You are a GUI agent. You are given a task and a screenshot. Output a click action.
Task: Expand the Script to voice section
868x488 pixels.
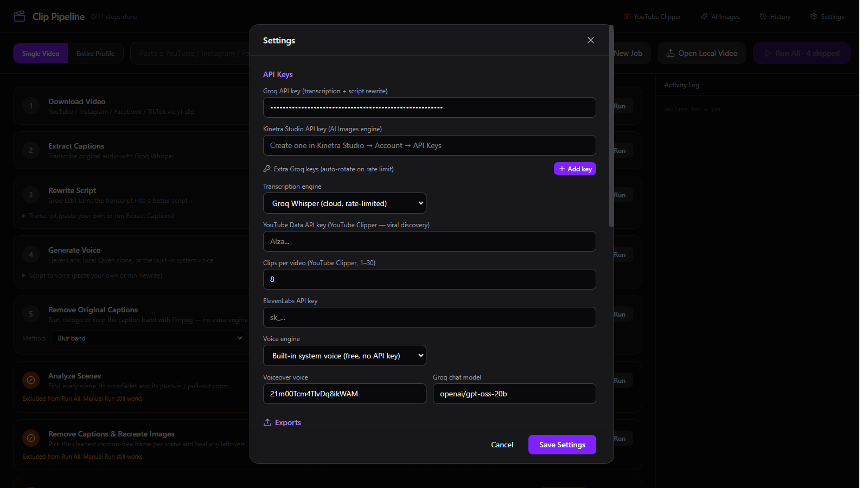(92, 275)
